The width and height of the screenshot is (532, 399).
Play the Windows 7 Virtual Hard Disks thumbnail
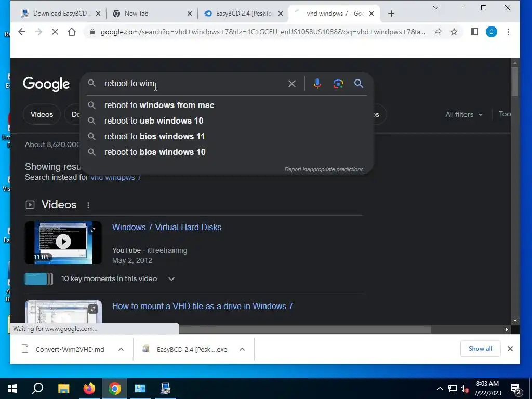pyautogui.click(x=63, y=242)
